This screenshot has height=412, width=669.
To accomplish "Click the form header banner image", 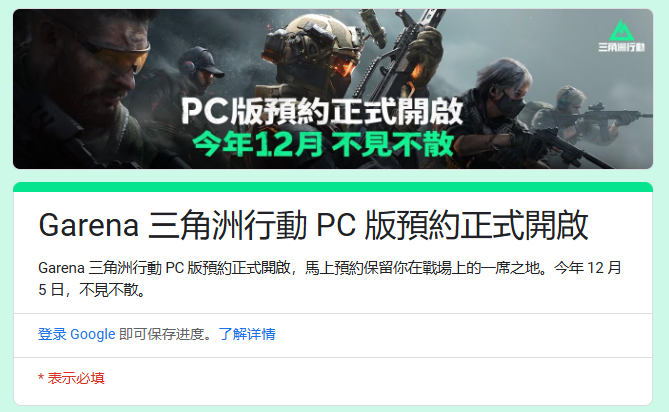I will [x=333, y=89].
